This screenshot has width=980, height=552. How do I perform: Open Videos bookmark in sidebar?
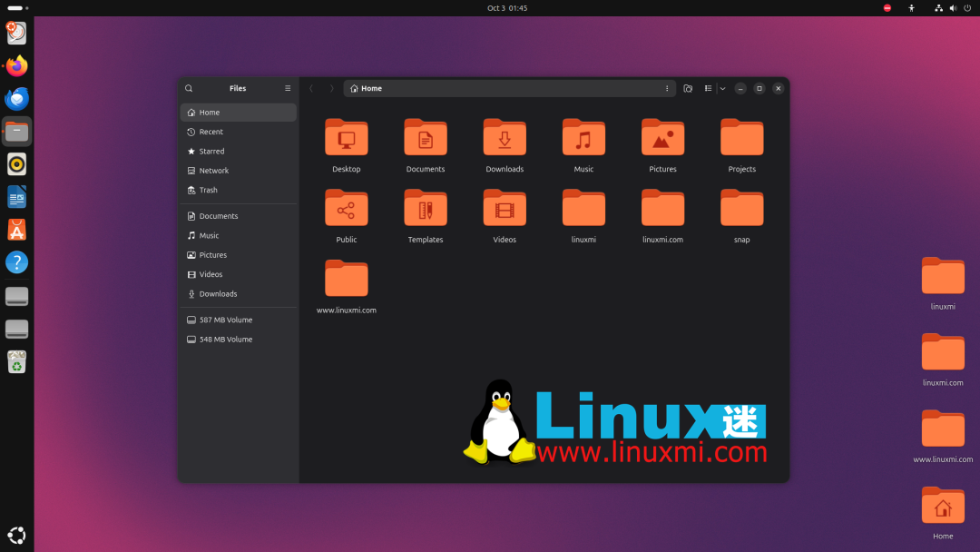(x=238, y=274)
